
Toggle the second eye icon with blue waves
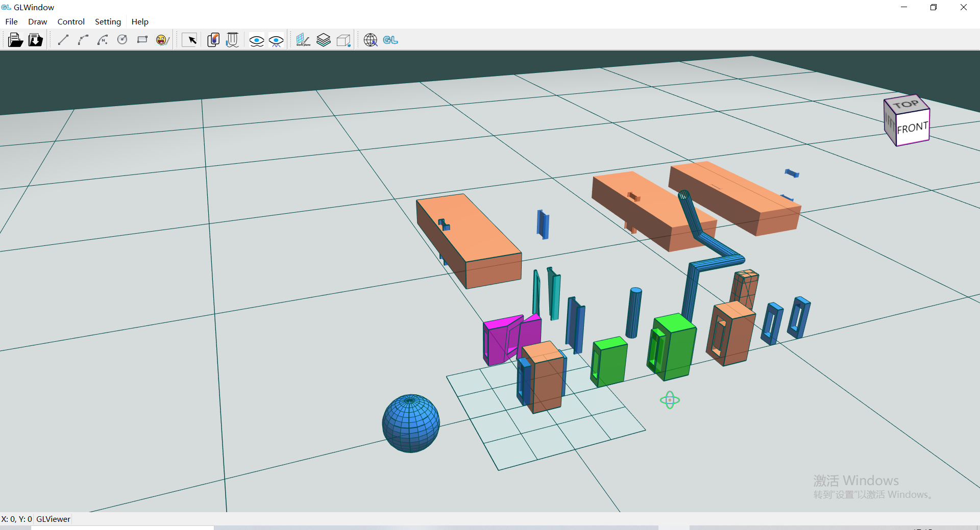pyautogui.click(x=276, y=40)
